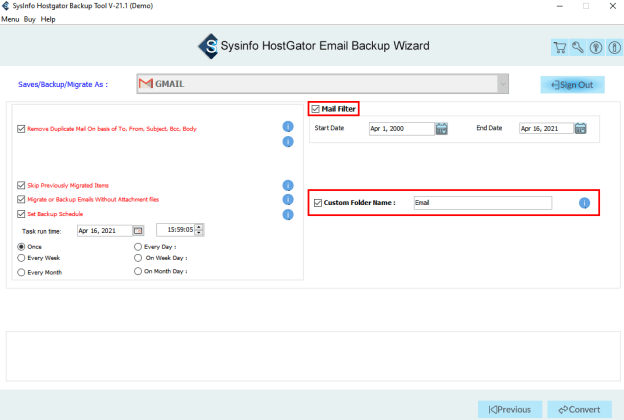Screen dimensions: 624x420
Task: Open the shopping cart buy icon
Action: click(560, 48)
